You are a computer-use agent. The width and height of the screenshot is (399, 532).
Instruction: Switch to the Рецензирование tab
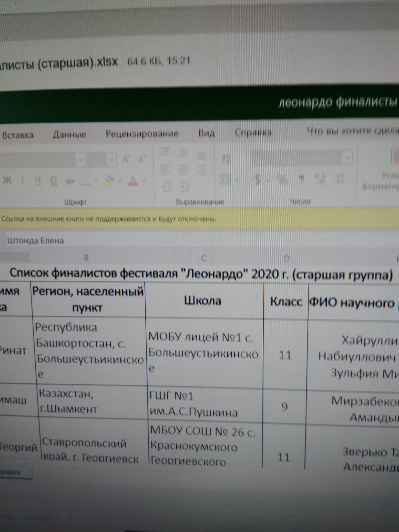[142, 134]
